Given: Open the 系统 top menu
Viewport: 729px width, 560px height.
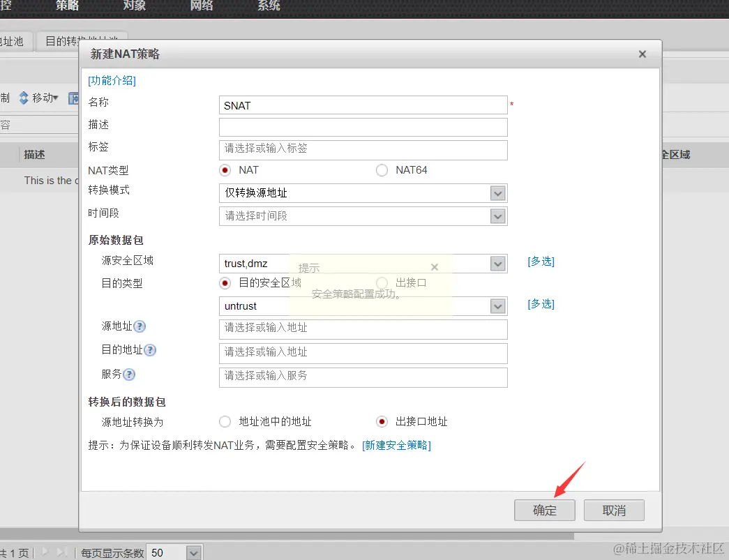Looking at the screenshot, I should [269, 6].
